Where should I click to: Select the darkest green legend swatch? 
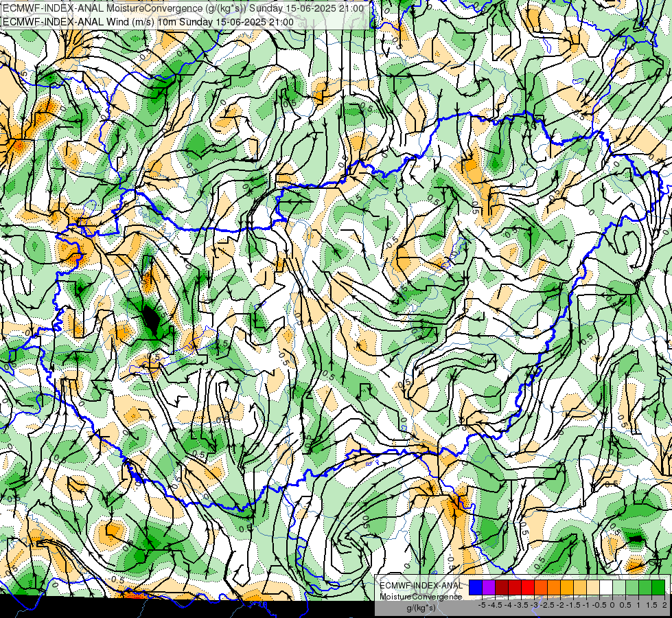(x=658, y=587)
